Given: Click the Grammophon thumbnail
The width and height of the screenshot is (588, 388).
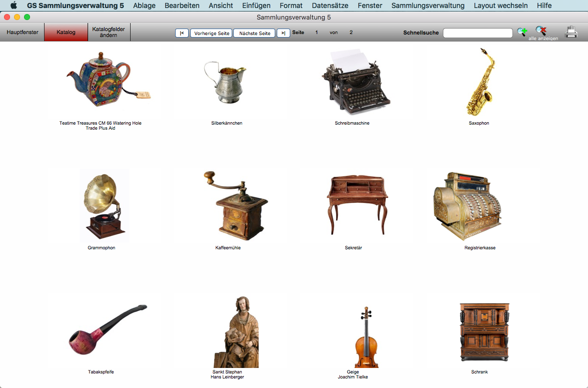Looking at the screenshot, I should tap(104, 206).
